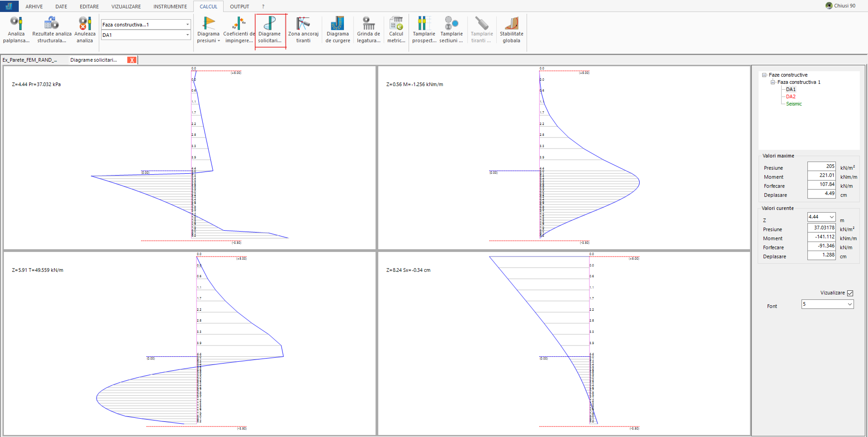Open the Faza constructiva dropdown

tap(187, 24)
